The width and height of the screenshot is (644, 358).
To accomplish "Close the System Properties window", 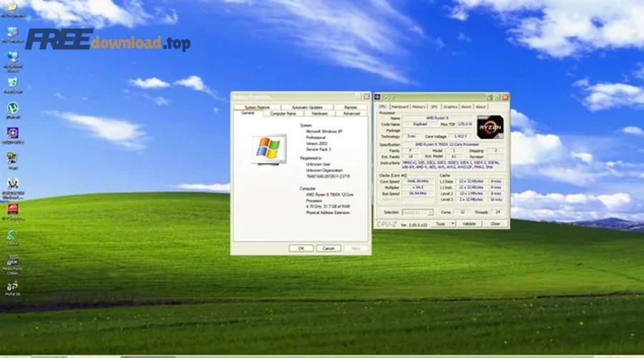I will (366, 97).
